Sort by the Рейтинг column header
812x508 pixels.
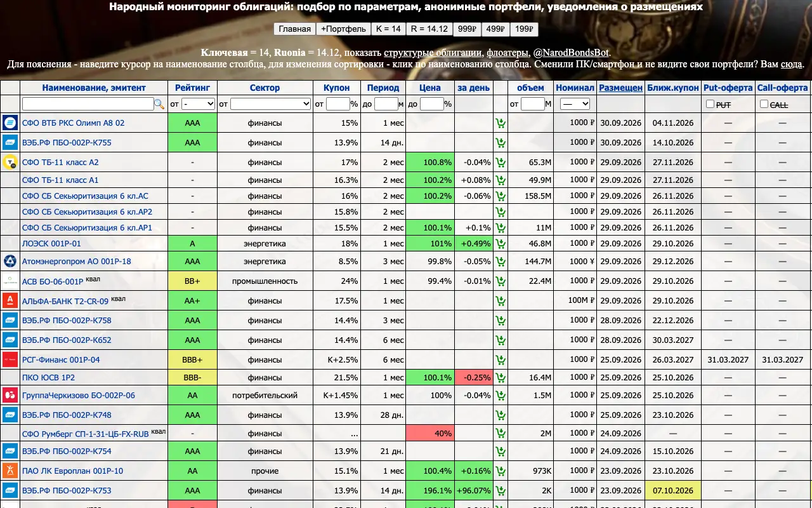192,88
